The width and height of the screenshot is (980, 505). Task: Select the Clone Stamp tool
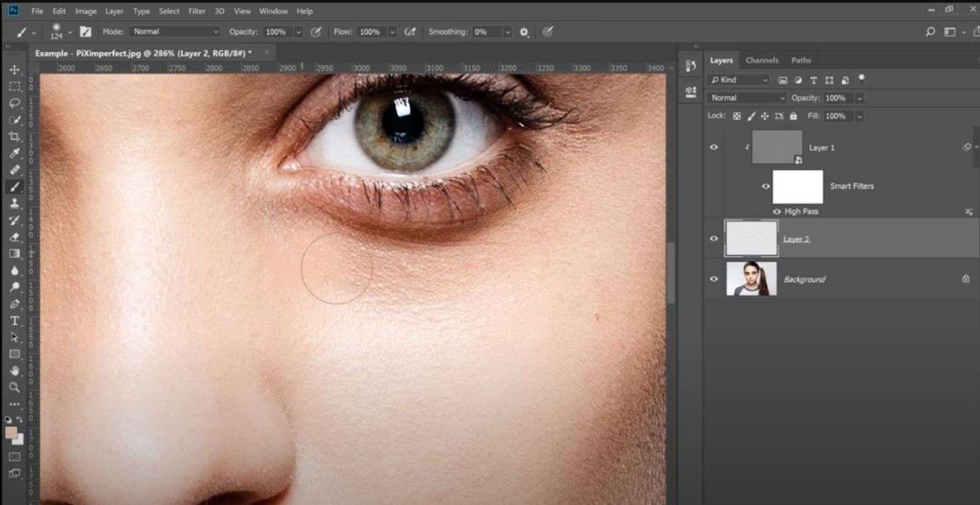pos(14,203)
